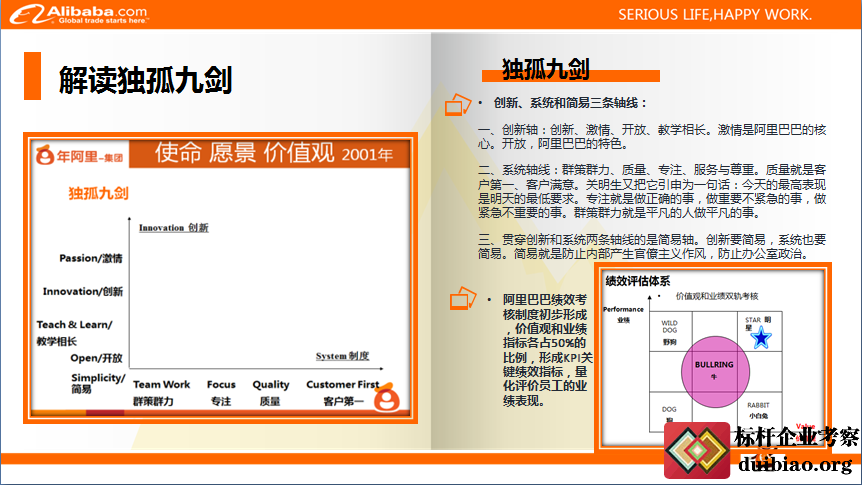
Task: Click the Ali mascot icon beside Customer First
Action: click(386, 397)
